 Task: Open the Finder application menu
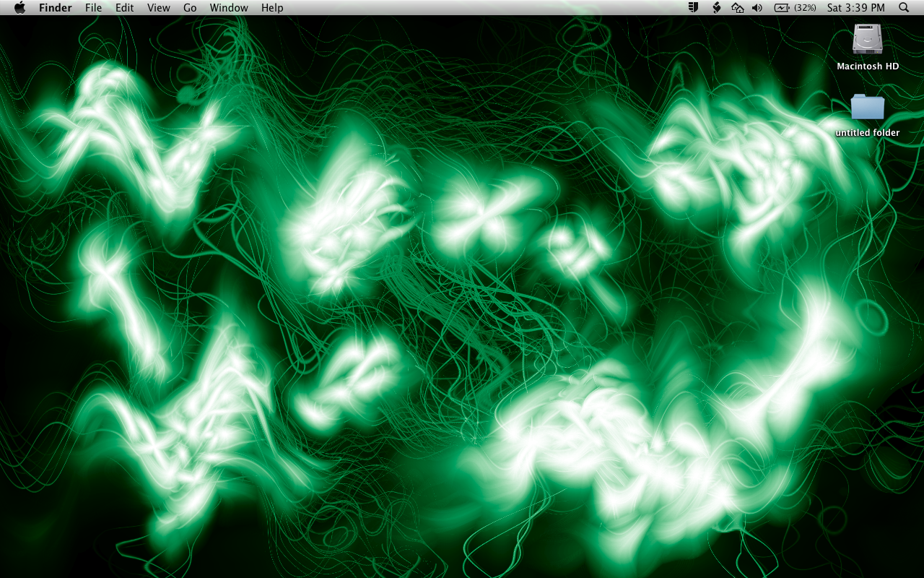coord(56,8)
